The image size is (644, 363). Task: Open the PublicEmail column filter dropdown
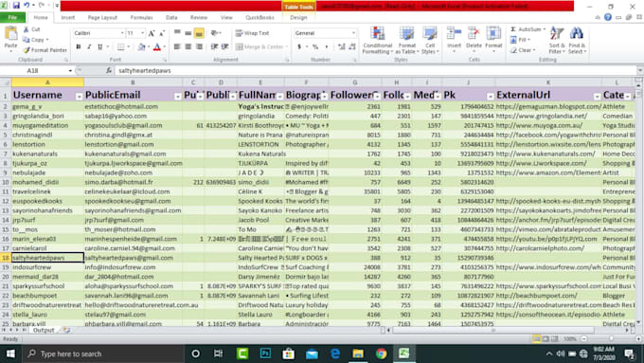point(177,96)
